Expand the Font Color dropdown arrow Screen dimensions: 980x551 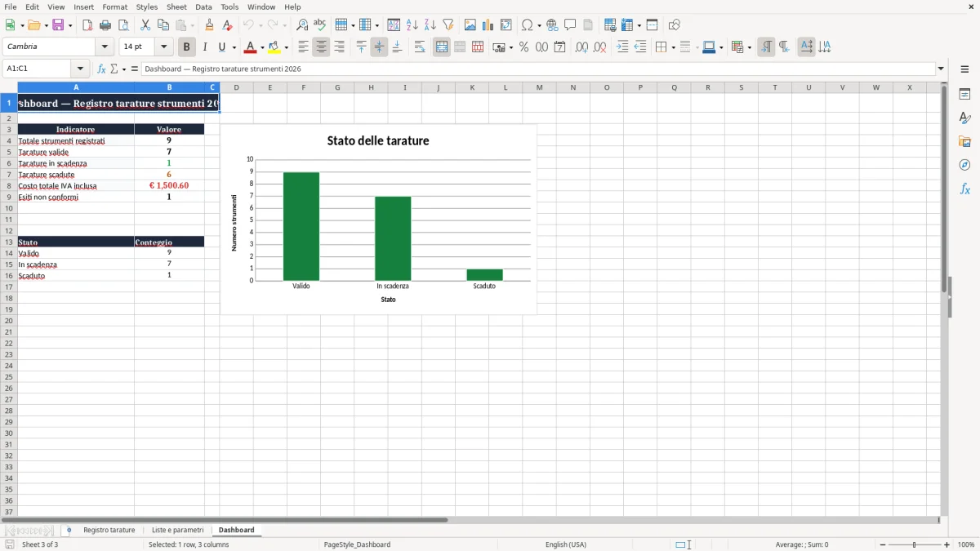262,47
